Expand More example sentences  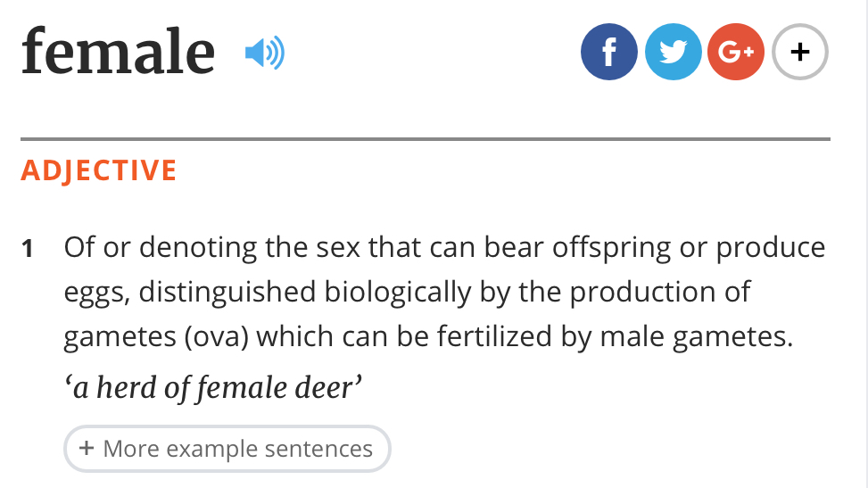click(227, 448)
